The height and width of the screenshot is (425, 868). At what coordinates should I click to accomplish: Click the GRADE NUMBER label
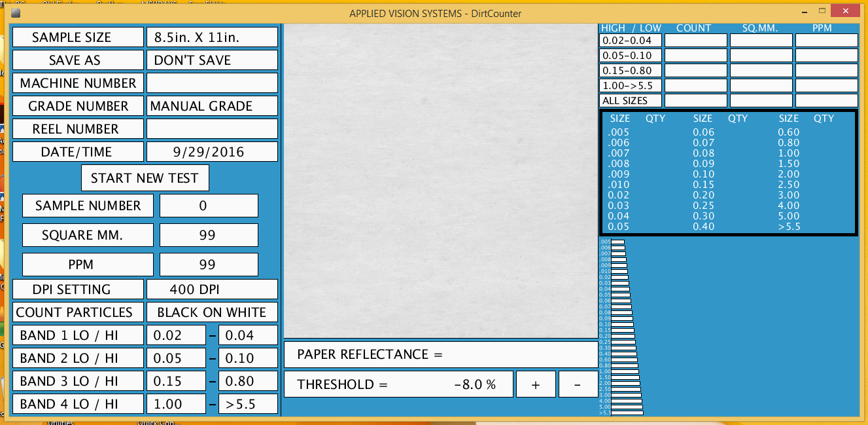pyautogui.click(x=78, y=106)
